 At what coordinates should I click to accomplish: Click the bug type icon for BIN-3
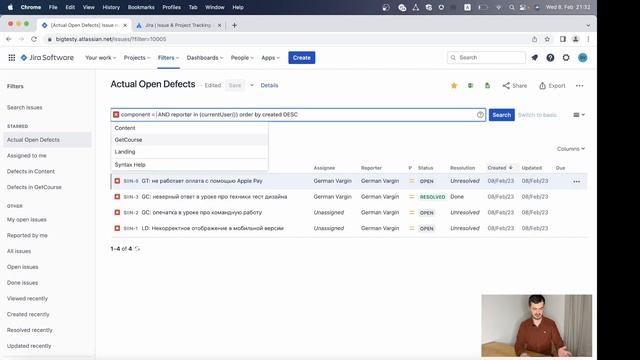click(117, 197)
